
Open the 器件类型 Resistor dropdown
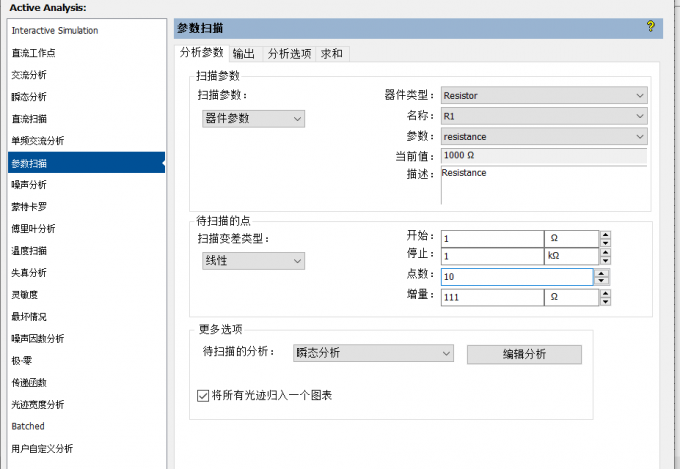coord(544,95)
